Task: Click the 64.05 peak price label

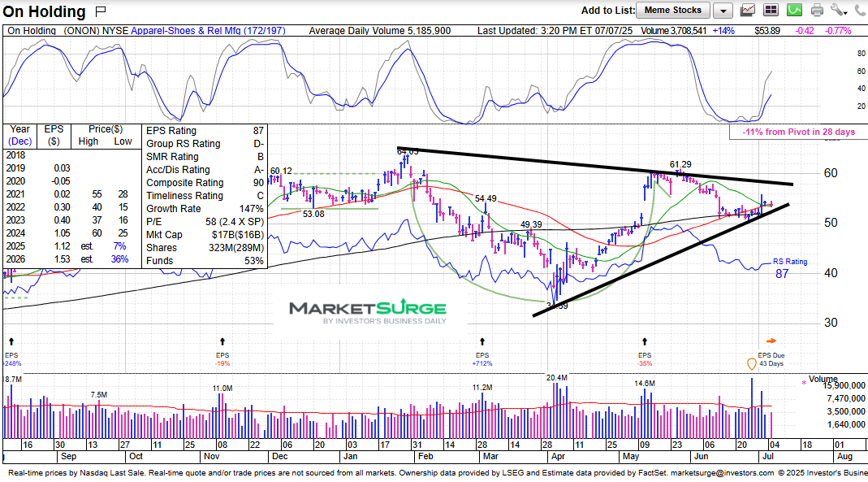Action: click(x=408, y=150)
